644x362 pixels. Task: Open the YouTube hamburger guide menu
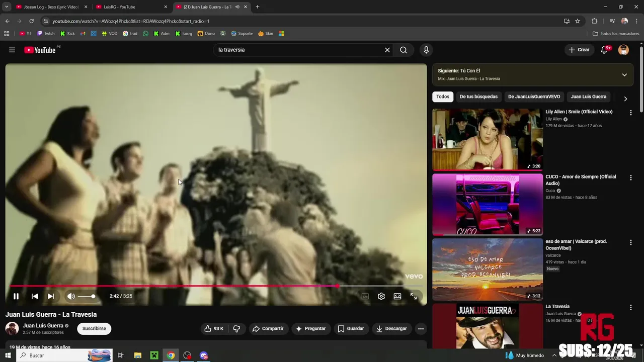[x=12, y=50]
